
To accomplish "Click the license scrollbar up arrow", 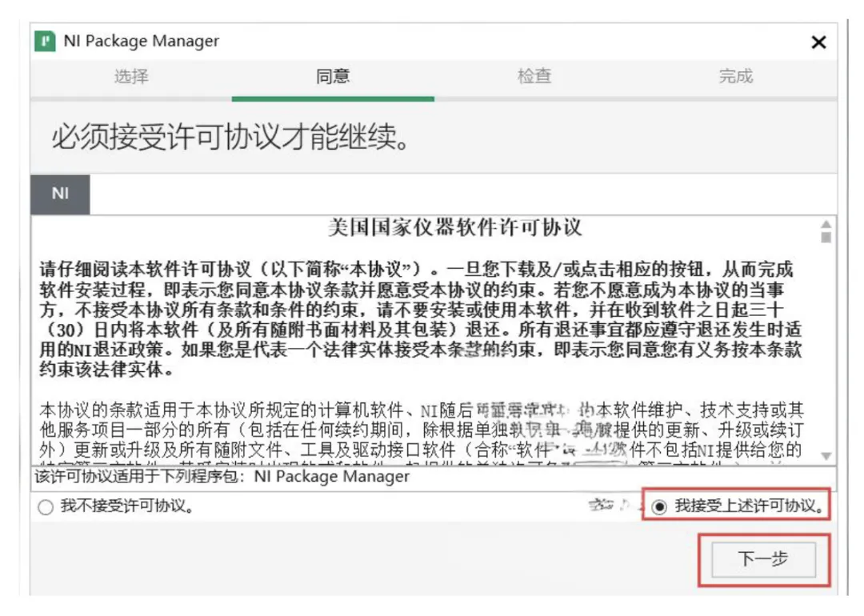I will point(826,224).
